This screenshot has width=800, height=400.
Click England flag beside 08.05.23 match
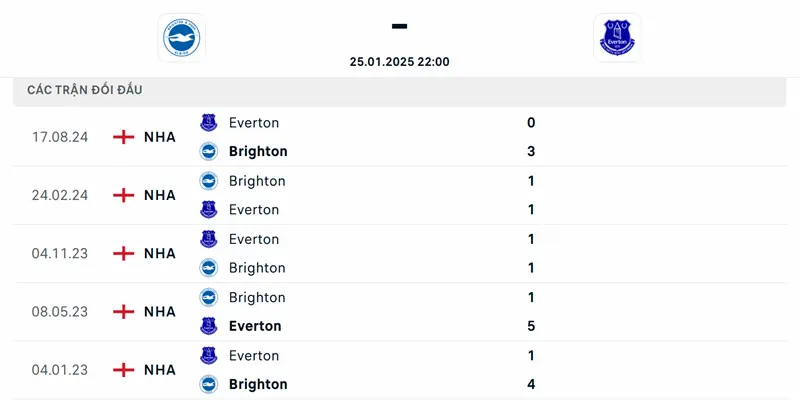pos(123,311)
